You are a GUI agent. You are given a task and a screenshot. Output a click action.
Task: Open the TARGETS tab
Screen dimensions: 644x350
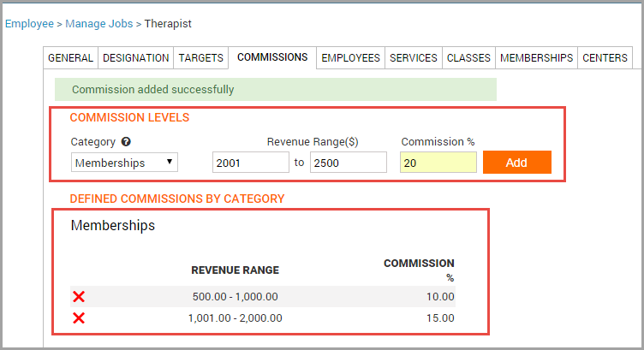click(201, 58)
